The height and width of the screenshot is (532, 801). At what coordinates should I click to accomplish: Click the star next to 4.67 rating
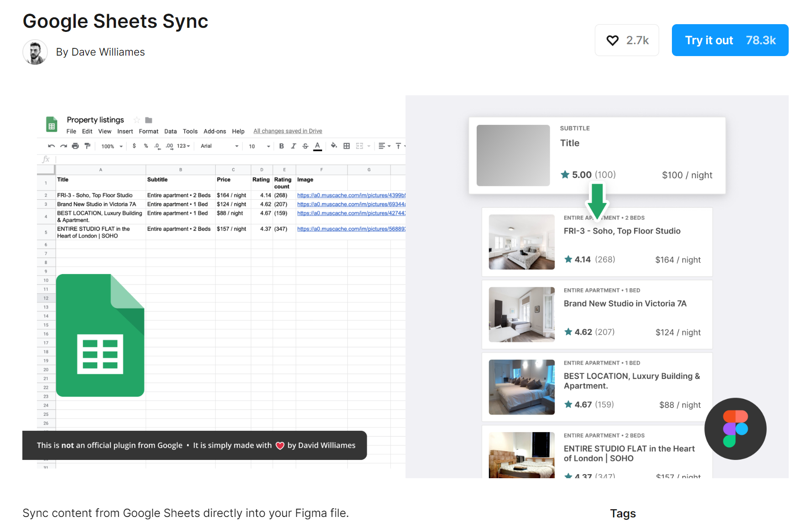tap(568, 404)
